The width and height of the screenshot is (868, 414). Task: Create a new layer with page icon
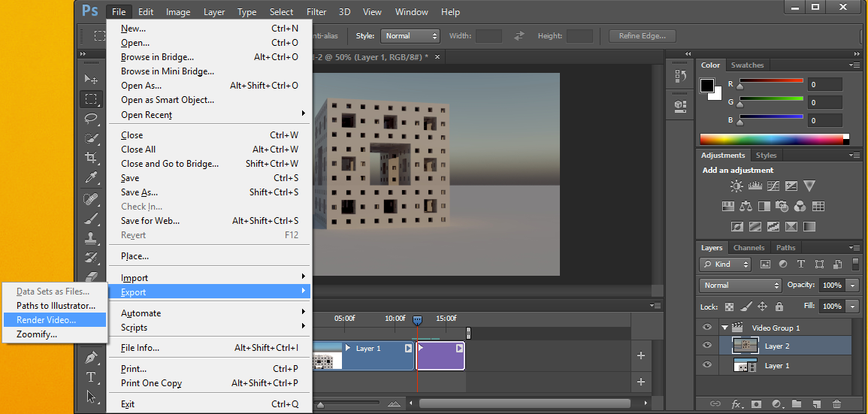[816, 404]
